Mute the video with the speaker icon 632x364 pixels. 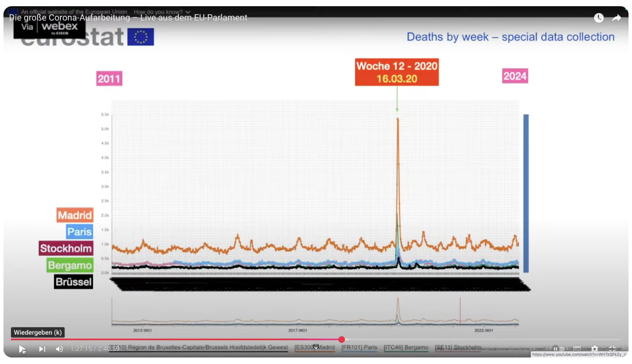(59, 349)
